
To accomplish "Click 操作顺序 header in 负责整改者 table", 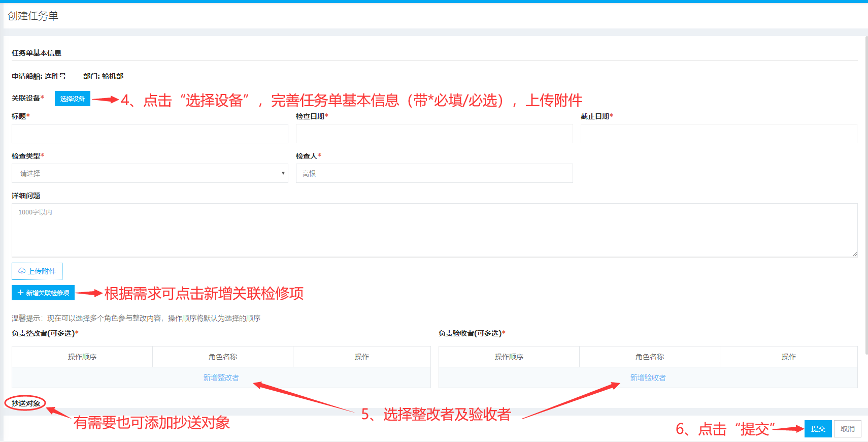I will tap(82, 357).
